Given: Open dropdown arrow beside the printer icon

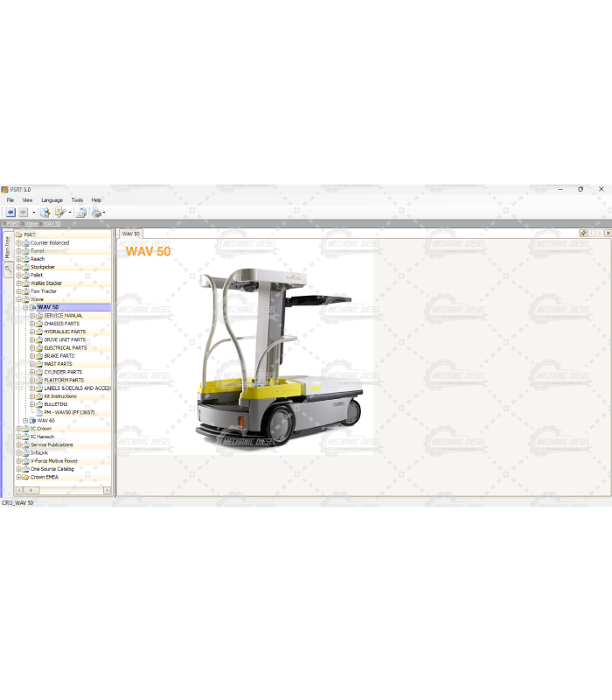Looking at the screenshot, I should point(104,213).
